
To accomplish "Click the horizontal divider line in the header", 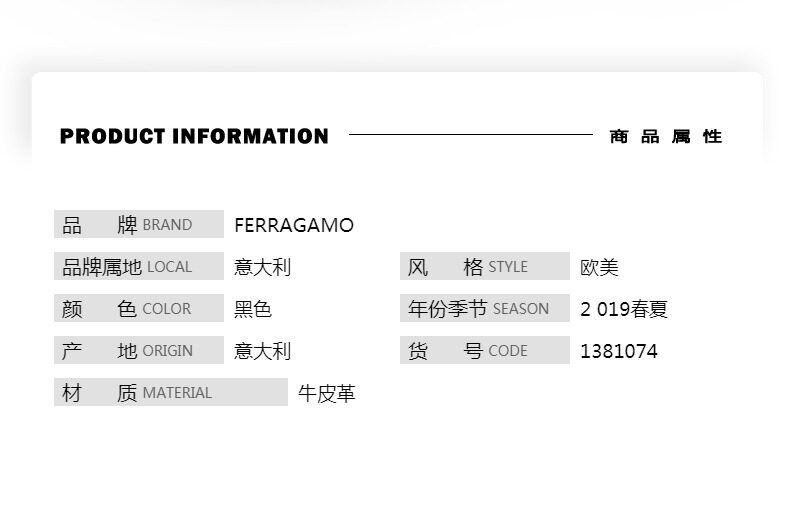I will point(470,134).
